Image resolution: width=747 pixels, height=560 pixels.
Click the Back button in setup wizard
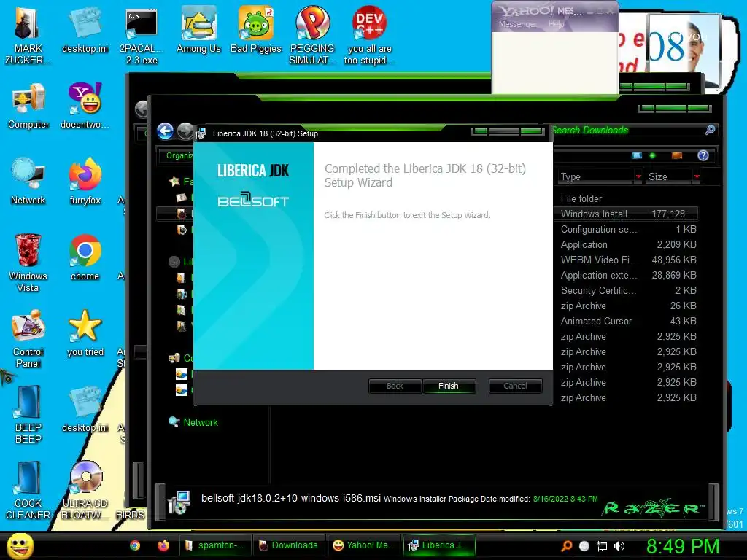(395, 386)
